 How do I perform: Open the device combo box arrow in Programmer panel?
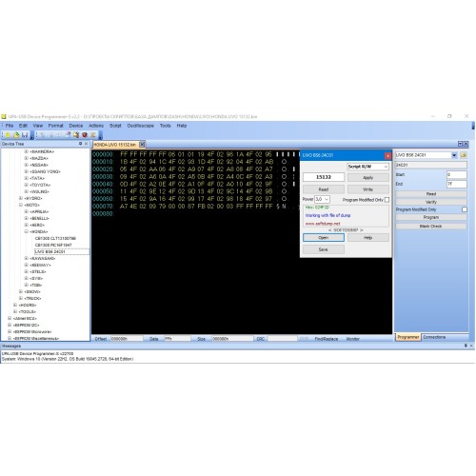pyautogui.click(x=454, y=155)
